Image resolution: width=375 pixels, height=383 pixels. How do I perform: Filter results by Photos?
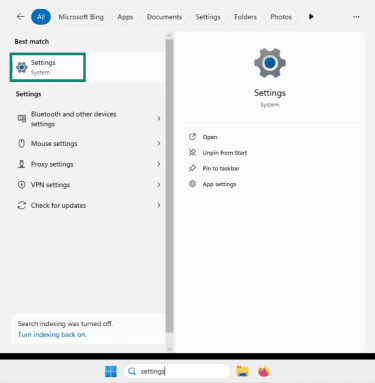coord(281,17)
